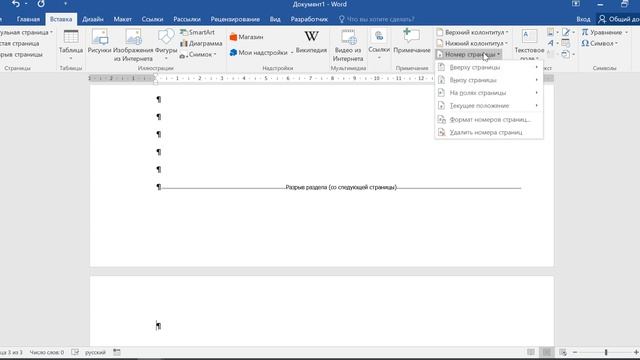Click the 'Что вы хотите сделать?' search box
The image size is (640, 360).
pyautogui.click(x=376, y=19)
